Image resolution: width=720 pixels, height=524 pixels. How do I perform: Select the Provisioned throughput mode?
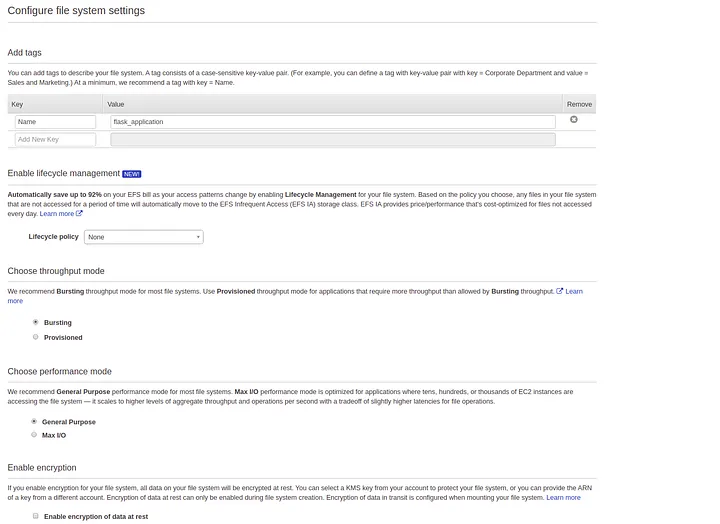point(36,337)
